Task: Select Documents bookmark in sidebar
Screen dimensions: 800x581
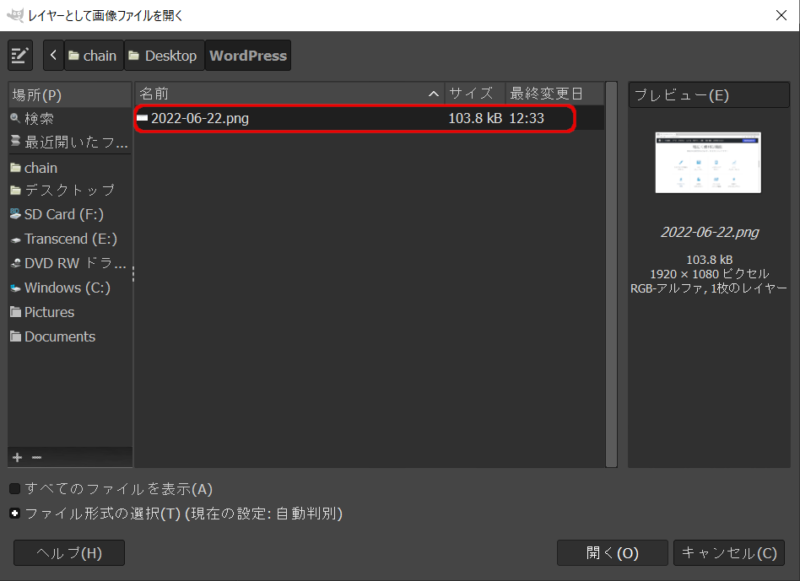Action: (70, 337)
